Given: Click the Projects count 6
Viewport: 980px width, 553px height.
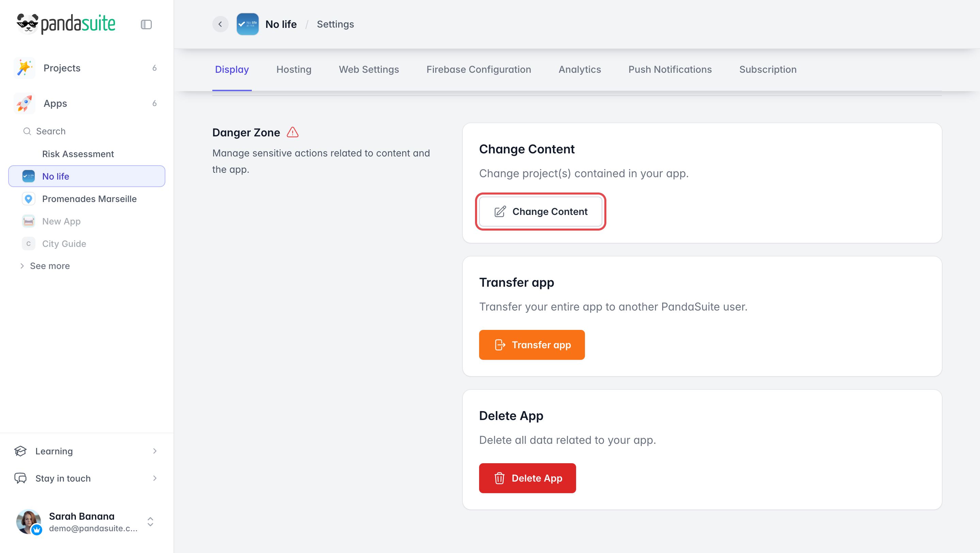Looking at the screenshot, I should [154, 68].
